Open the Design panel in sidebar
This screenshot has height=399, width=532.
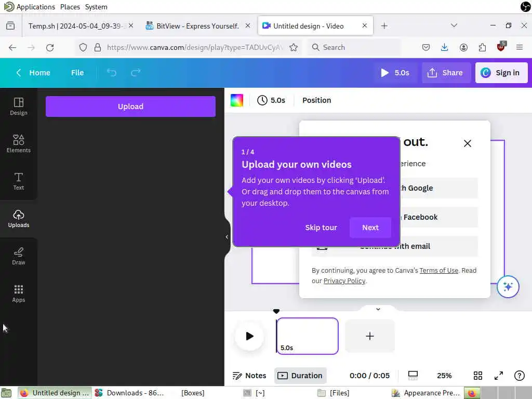click(19, 107)
